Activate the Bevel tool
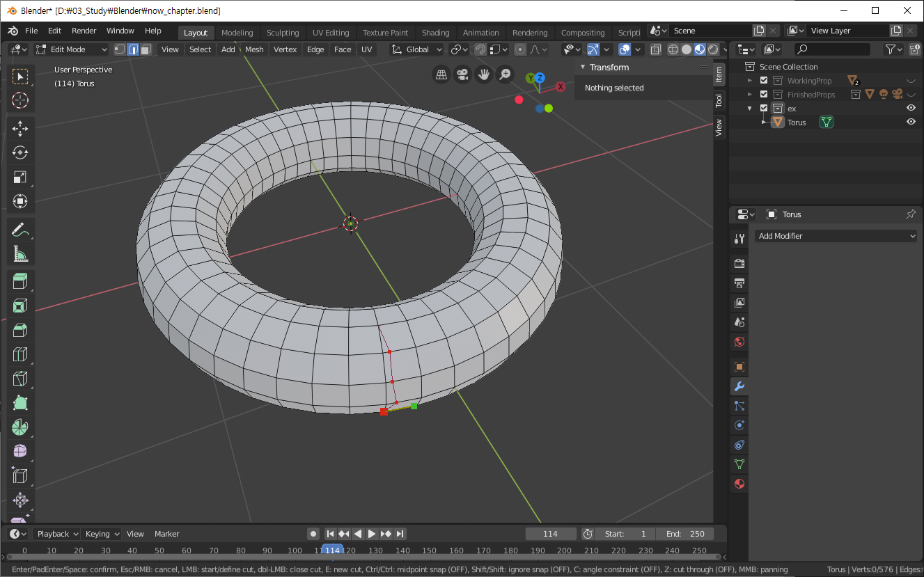 20,330
